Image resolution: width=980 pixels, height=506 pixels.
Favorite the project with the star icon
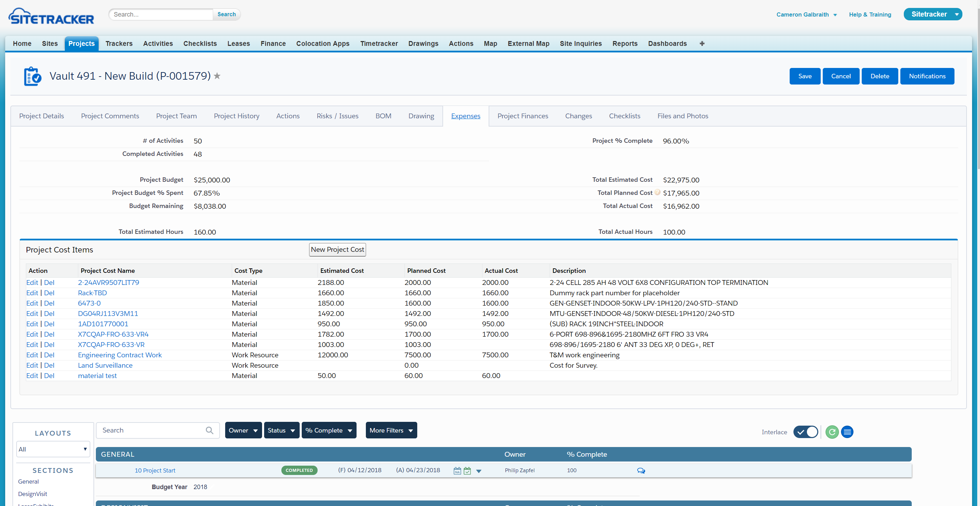(x=217, y=76)
